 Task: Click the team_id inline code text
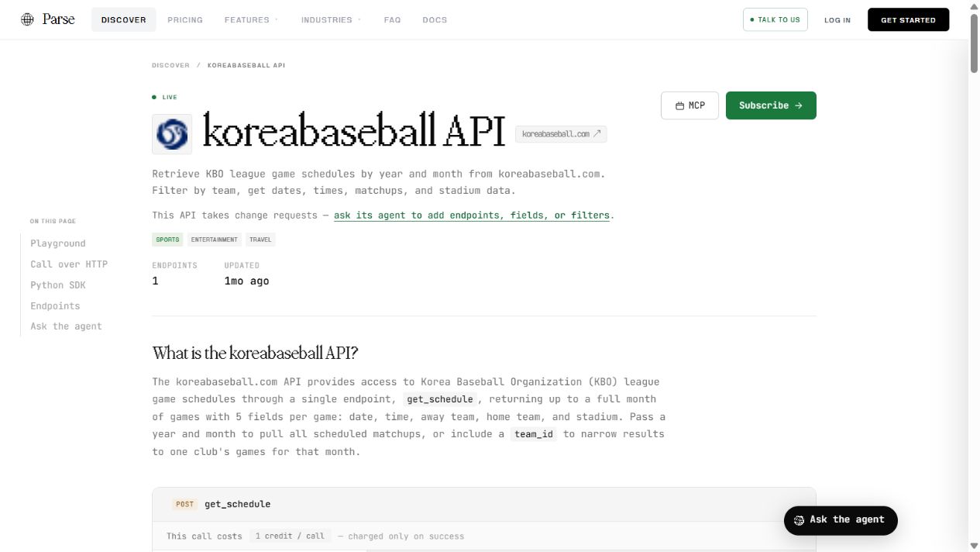[534, 434]
